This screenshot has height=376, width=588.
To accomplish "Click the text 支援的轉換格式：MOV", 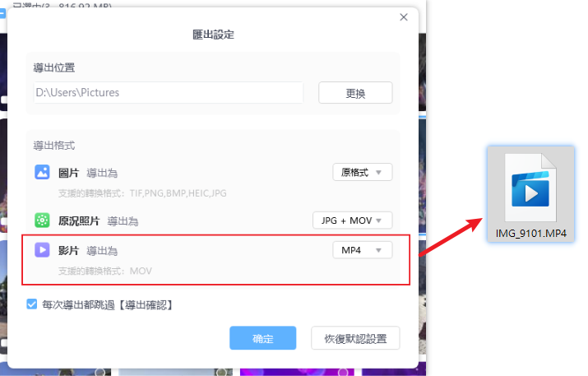I will (x=105, y=271).
